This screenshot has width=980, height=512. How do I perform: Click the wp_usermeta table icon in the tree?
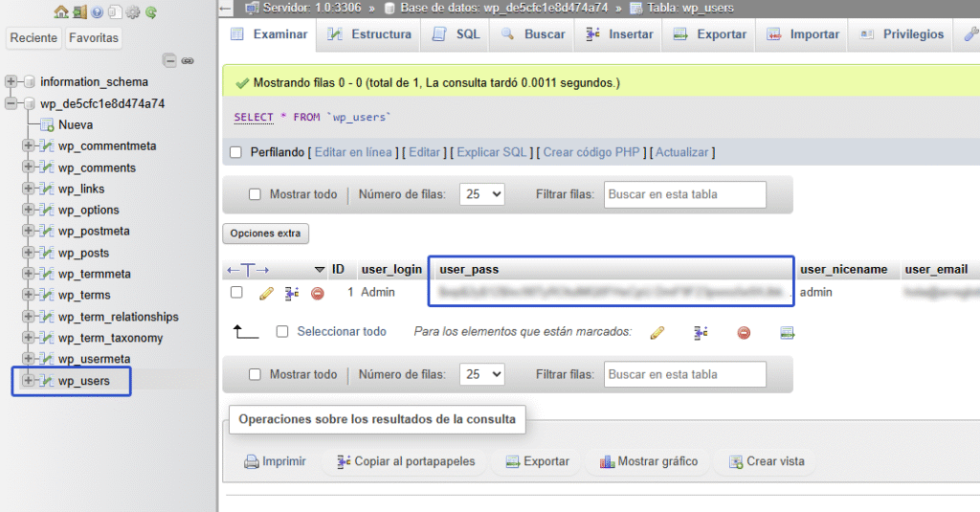pos(47,359)
